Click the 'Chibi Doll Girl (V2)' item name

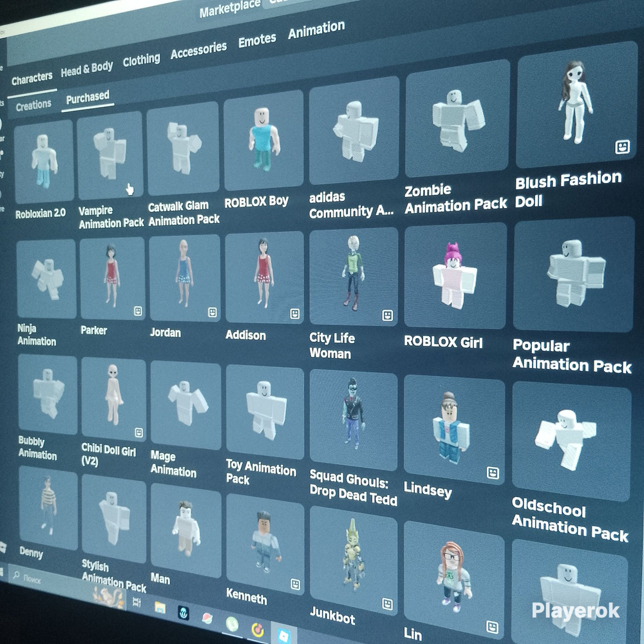coord(108,455)
